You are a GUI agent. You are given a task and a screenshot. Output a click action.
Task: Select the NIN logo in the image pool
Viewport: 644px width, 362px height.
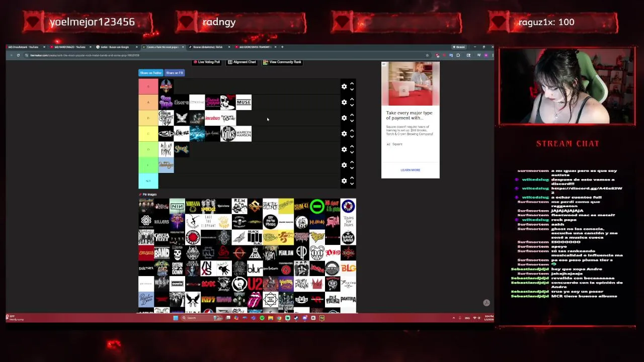[x=177, y=206]
